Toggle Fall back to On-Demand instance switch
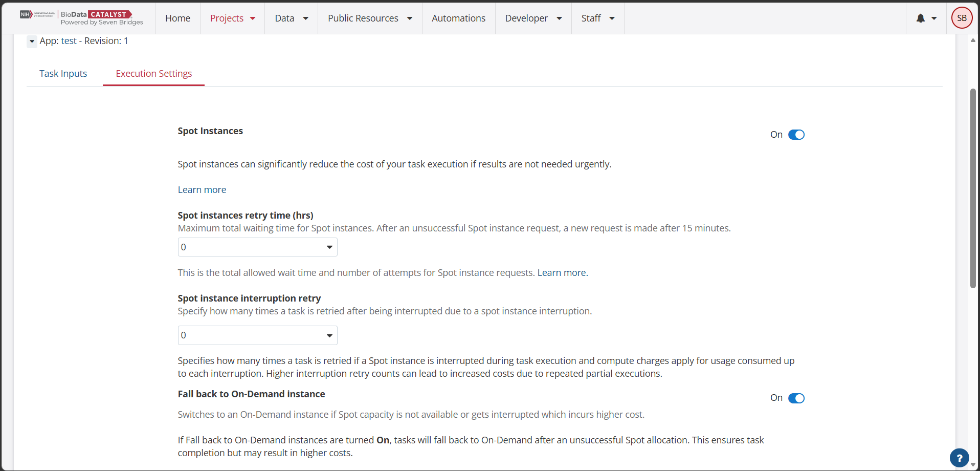This screenshot has height=471, width=980. (796, 398)
